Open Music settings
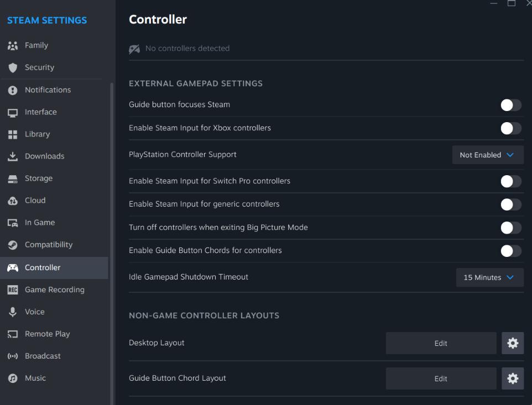Image resolution: width=532 pixels, height=405 pixels. (54, 378)
